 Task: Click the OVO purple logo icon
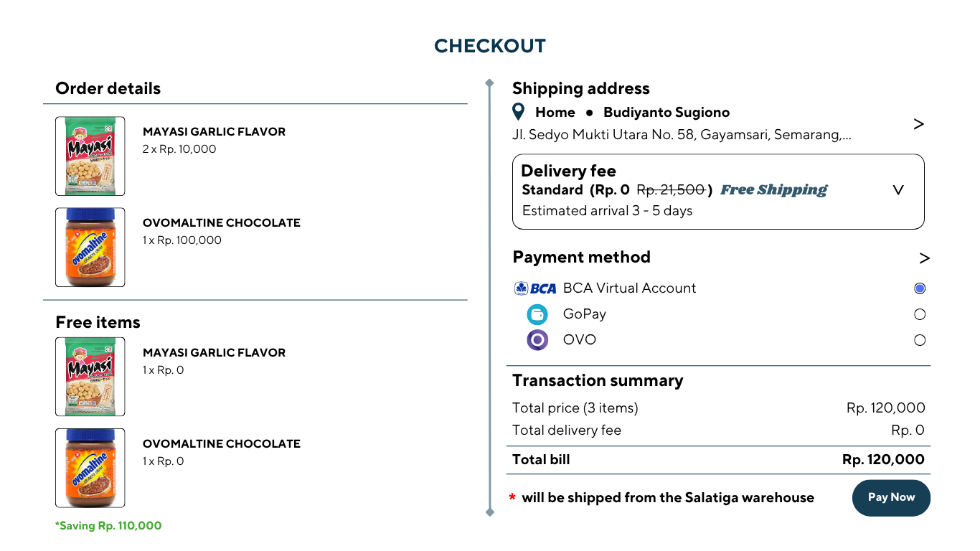537,340
